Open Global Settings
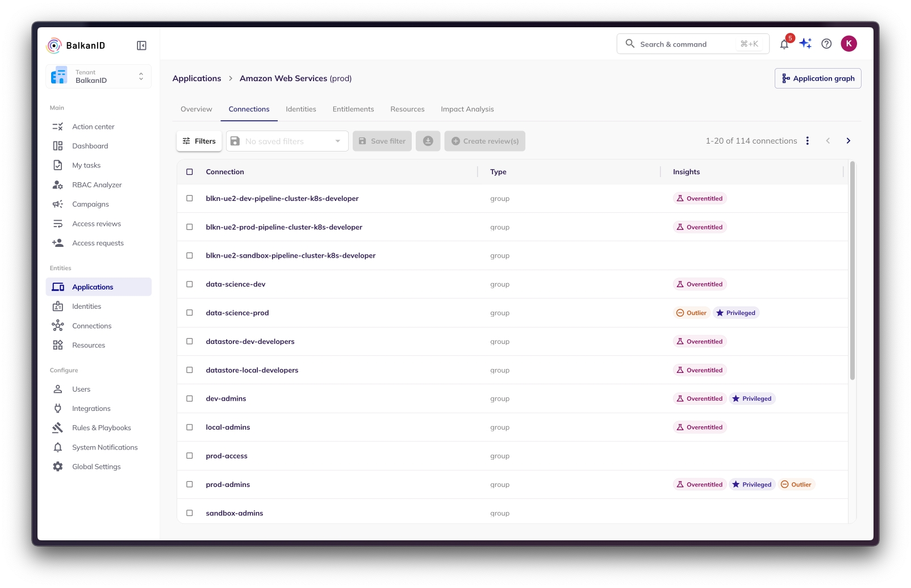This screenshot has height=588, width=911. pos(98,467)
